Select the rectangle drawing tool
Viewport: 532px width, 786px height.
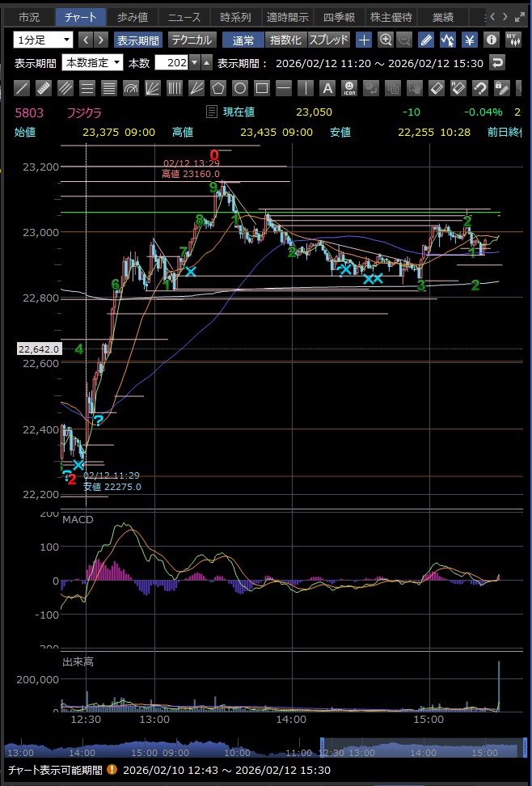tap(262, 87)
